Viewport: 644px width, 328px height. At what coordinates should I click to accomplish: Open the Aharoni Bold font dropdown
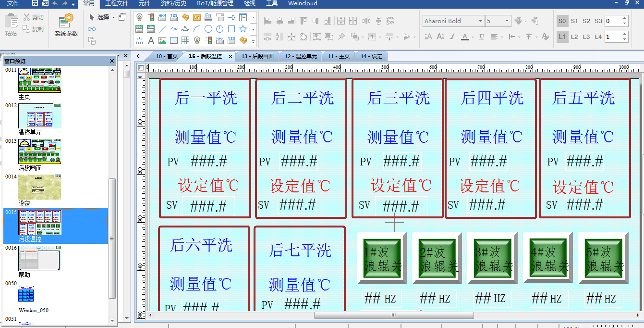point(480,21)
